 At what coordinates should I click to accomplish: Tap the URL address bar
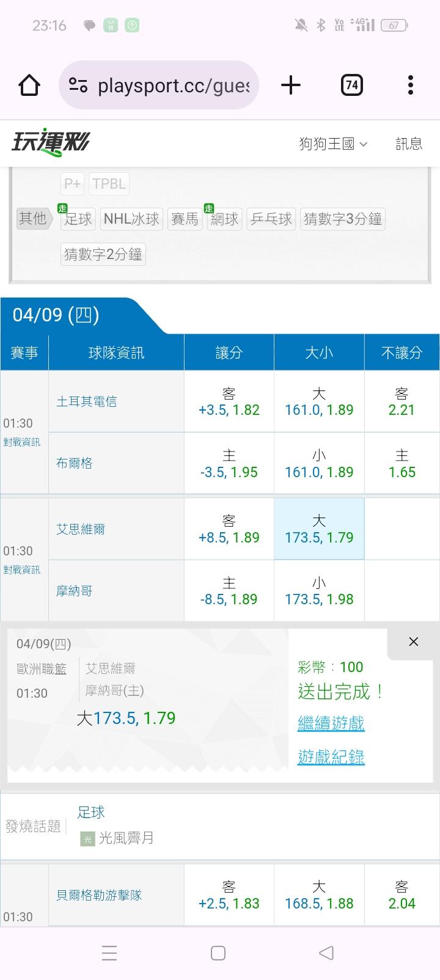click(x=174, y=85)
